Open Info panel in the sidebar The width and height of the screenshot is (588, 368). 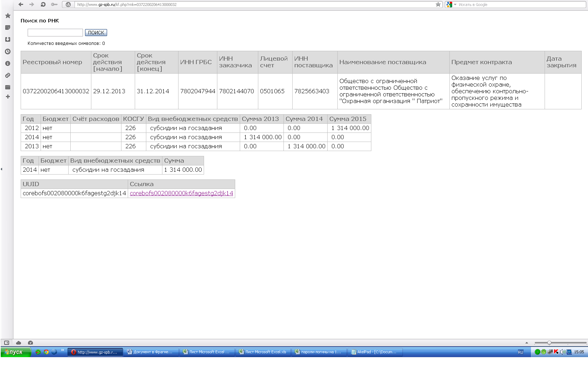coord(8,63)
